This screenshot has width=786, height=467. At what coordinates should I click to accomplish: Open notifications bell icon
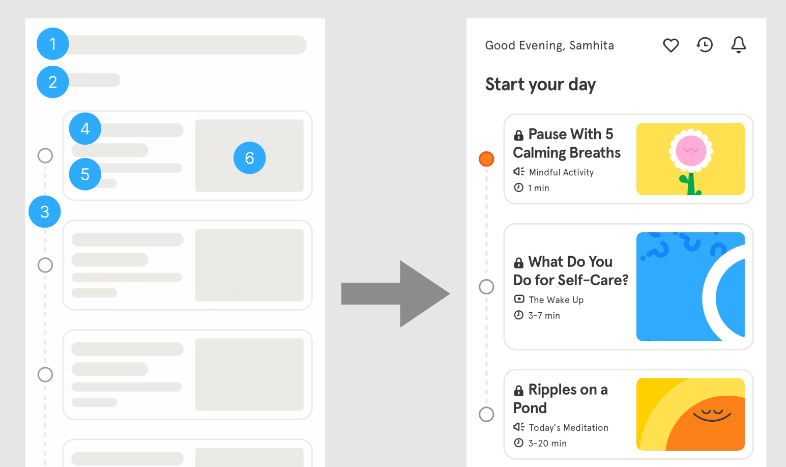coord(739,45)
